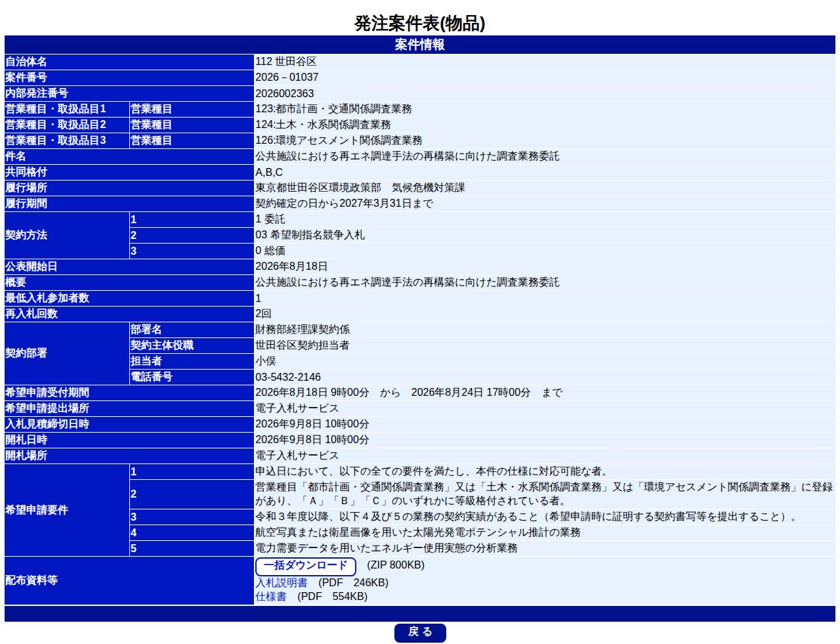
Task: Click the 契約主体役職 sub-label
Action: coord(162,345)
